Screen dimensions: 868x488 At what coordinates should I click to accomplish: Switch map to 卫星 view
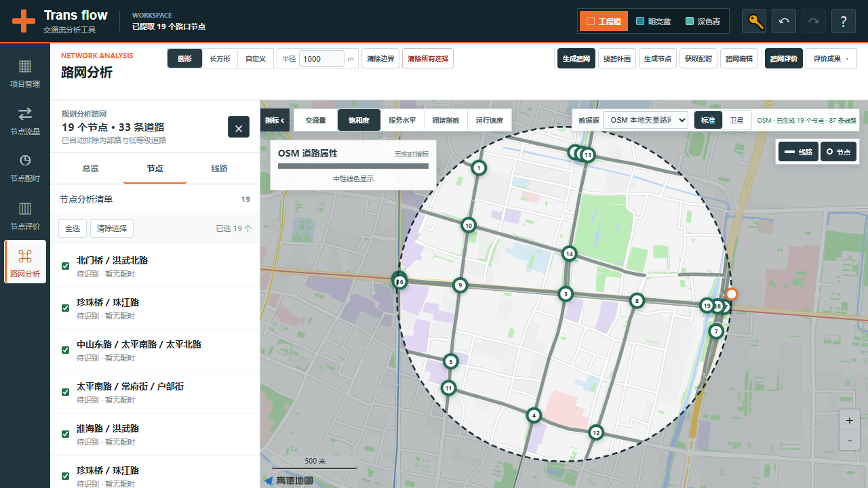736,120
